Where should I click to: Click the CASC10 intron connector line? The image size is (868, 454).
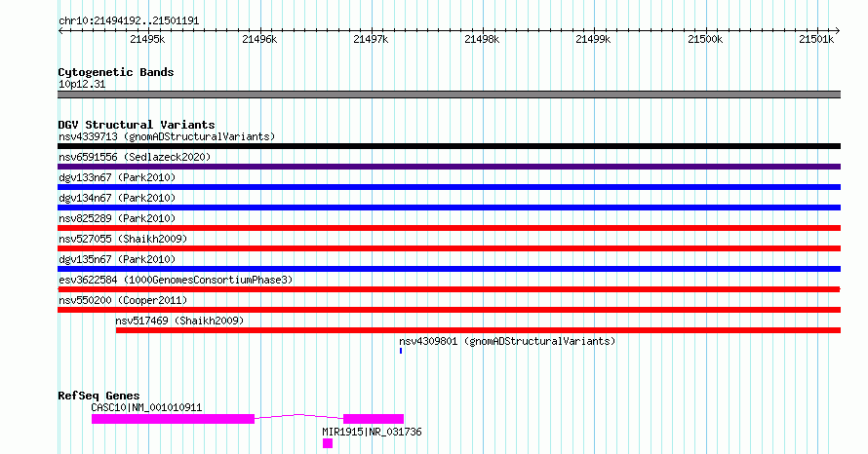(299, 416)
